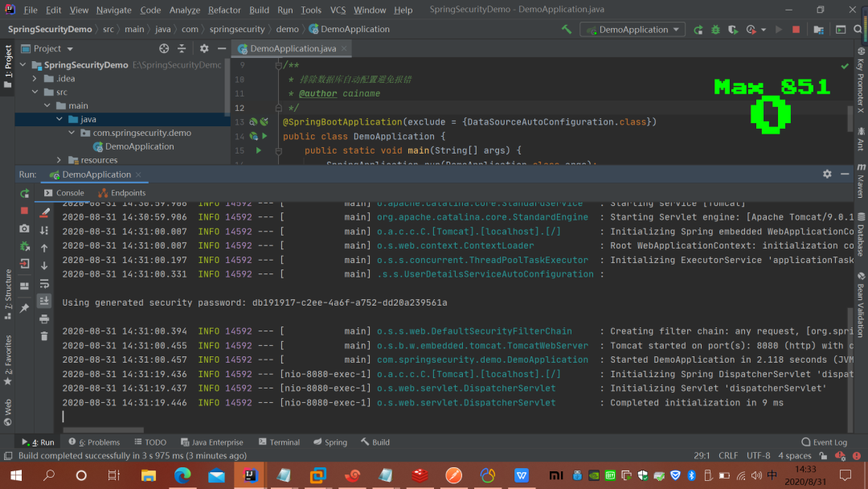Open the Terminal tool window
Image resolution: width=868 pixels, height=489 pixels.
point(279,442)
